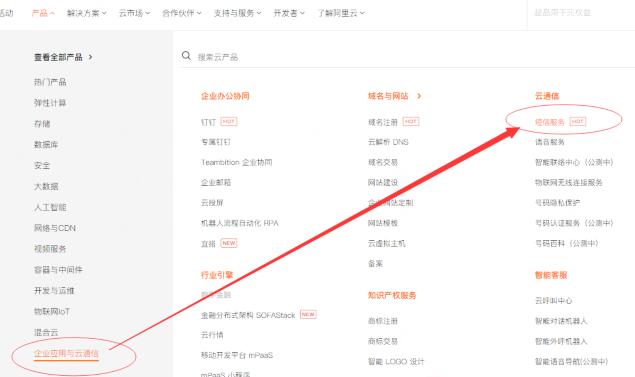Open the 云市场 dropdown
This screenshot has height=377, width=635.
tap(134, 13)
